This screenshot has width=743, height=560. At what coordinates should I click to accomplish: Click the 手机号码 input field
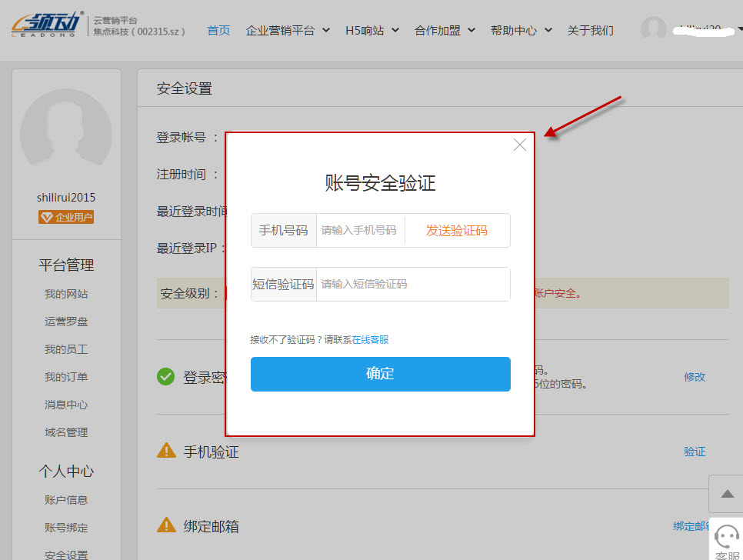pyautogui.click(x=359, y=230)
